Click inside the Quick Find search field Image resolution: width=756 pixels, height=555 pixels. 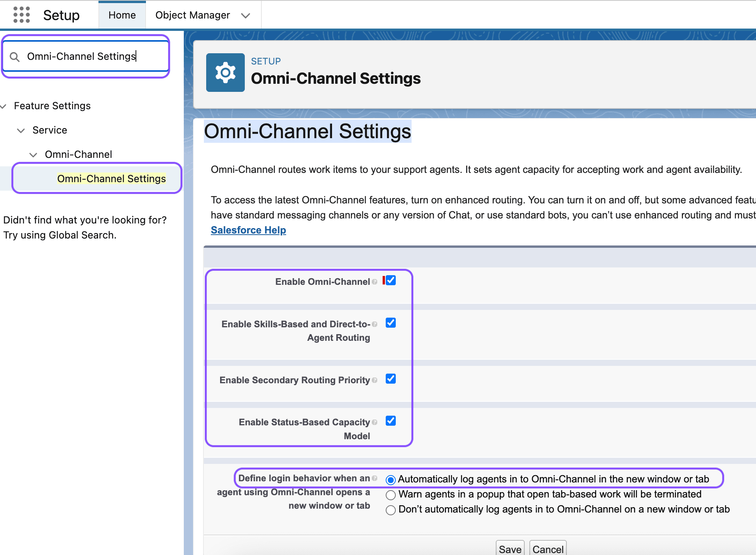(85, 56)
